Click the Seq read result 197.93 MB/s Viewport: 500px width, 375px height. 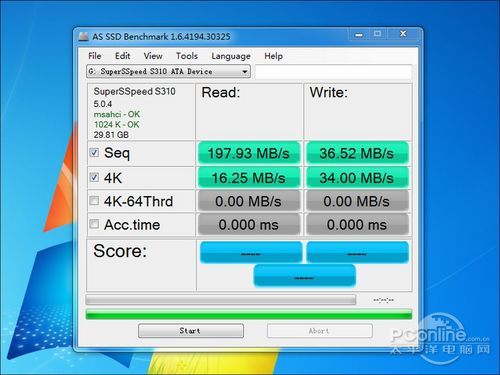pyautogui.click(x=249, y=153)
